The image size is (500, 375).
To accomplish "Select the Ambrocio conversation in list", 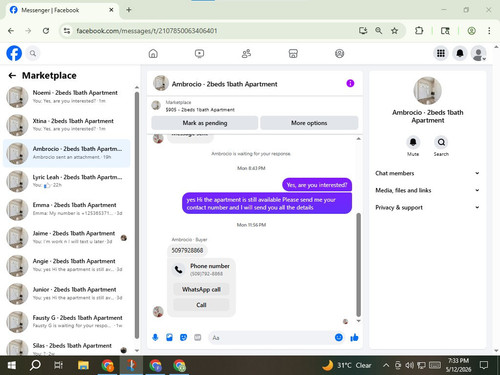I will pos(67,153).
